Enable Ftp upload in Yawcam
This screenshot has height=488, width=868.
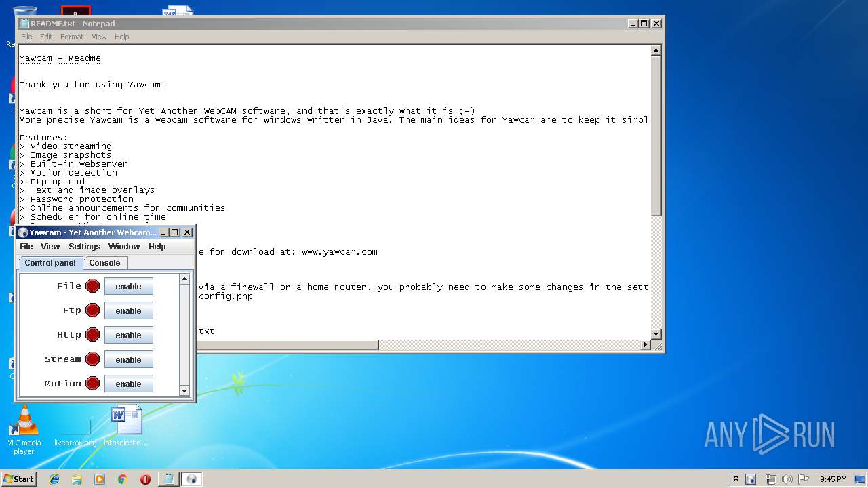(128, 311)
